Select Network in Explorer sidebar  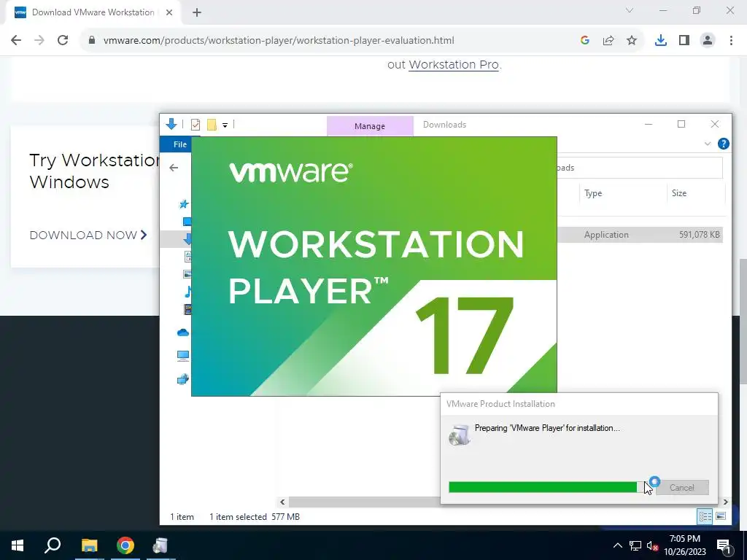click(x=183, y=379)
